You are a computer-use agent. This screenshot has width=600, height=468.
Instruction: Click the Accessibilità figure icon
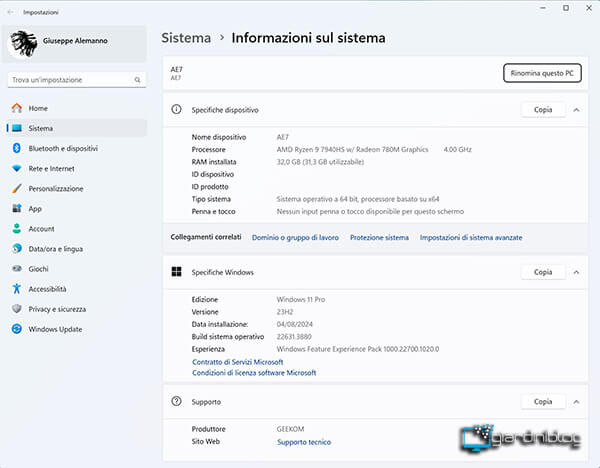[x=16, y=289]
